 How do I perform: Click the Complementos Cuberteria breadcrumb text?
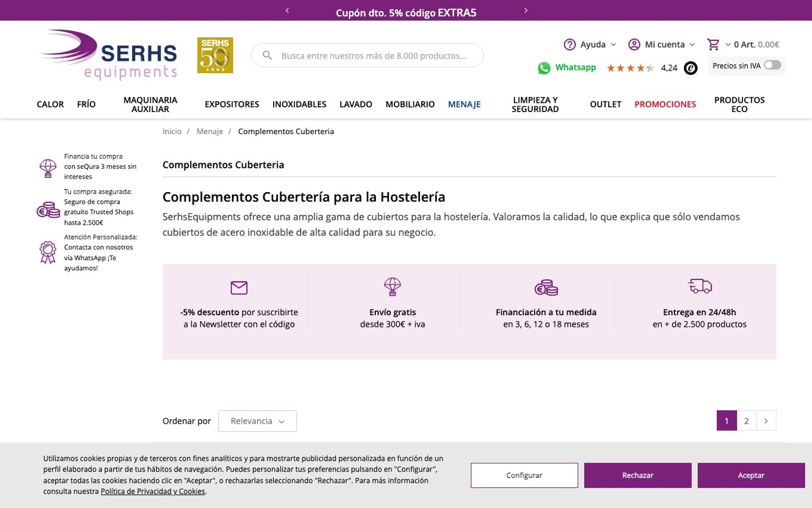pyautogui.click(x=286, y=132)
